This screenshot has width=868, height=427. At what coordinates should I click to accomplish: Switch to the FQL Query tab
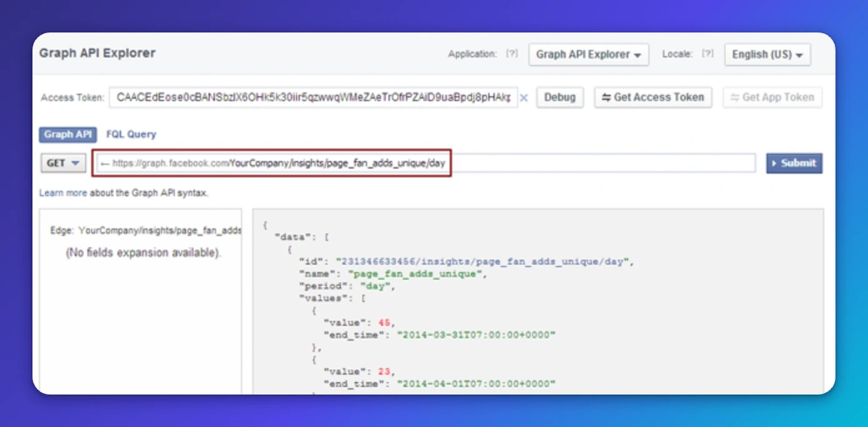131,134
